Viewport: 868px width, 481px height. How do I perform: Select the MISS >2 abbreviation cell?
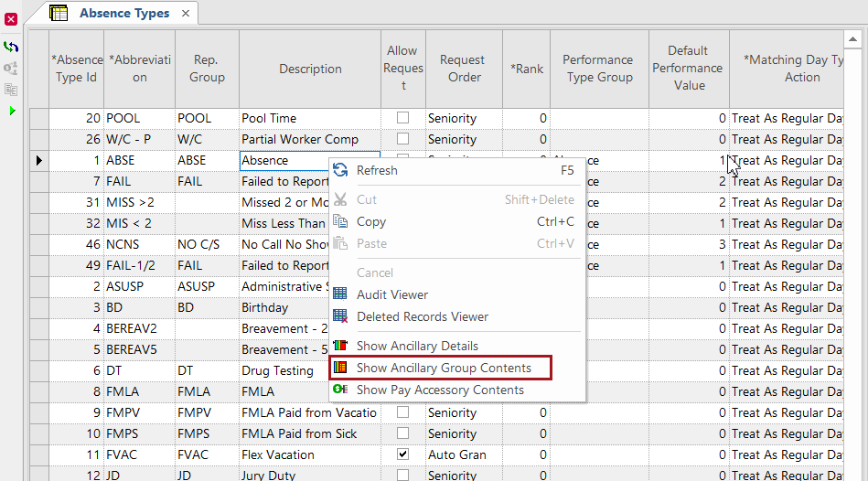tap(140, 203)
